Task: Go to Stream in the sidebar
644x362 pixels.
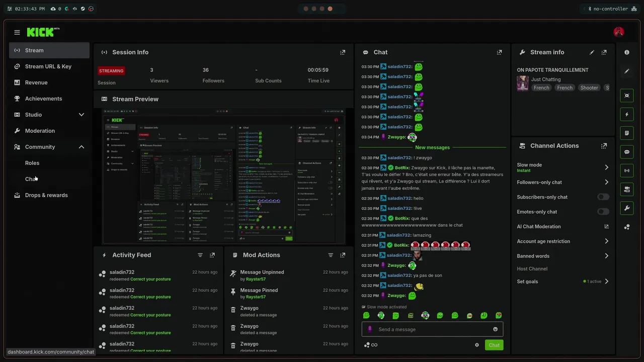Action: tap(49, 50)
